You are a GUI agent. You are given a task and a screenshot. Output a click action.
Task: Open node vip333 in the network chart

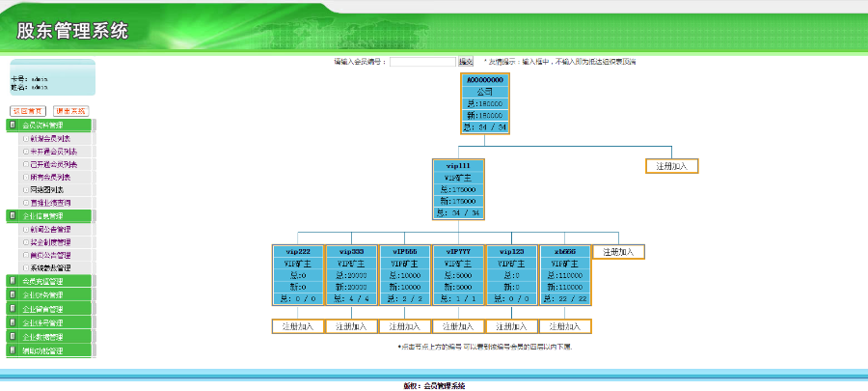[x=351, y=251]
